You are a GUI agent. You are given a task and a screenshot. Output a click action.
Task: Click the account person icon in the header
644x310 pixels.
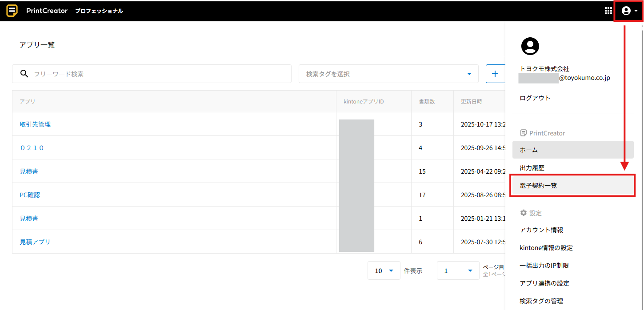[626, 10]
